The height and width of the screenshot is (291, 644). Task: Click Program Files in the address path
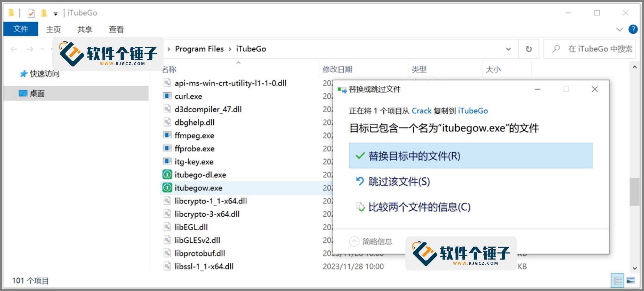pyautogui.click(x=199, y=49)
